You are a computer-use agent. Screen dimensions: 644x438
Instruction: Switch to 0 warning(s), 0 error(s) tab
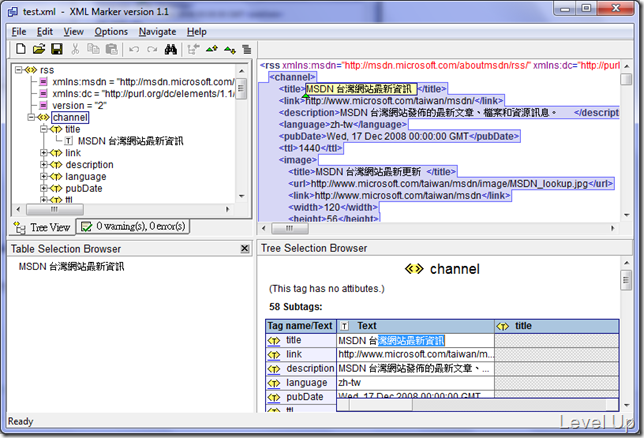pos(133,226)
